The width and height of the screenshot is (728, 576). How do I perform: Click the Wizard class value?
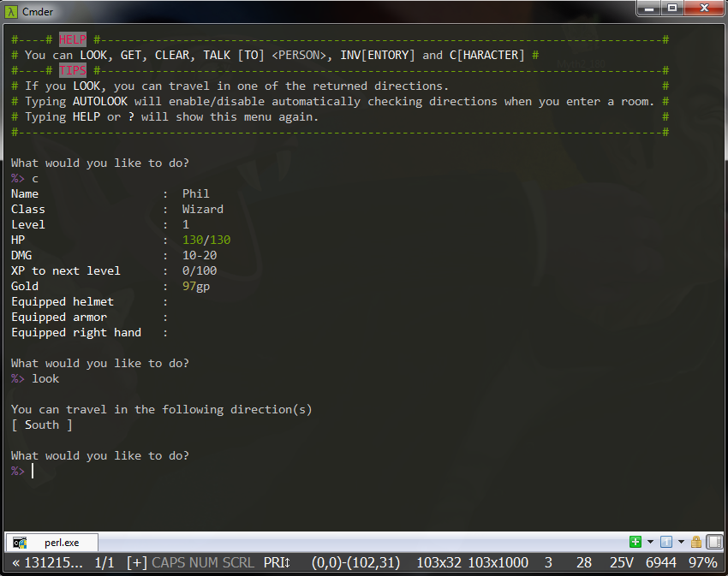pyautogui.click(x=202, y=209)
